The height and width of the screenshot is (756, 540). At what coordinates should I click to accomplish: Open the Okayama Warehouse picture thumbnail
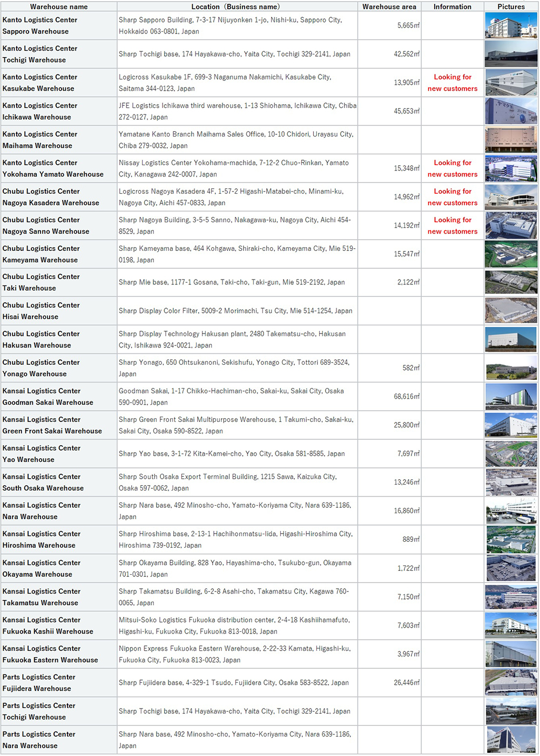coord(511,568)
